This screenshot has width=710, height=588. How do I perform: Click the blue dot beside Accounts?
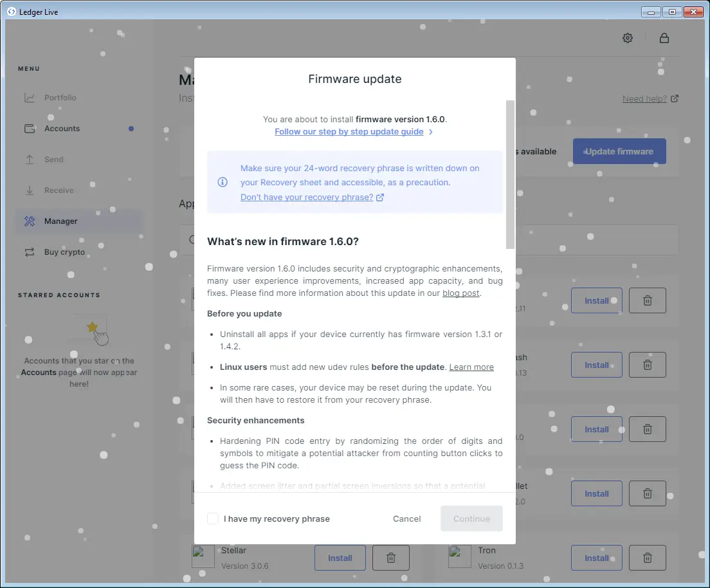pos(131,129)
